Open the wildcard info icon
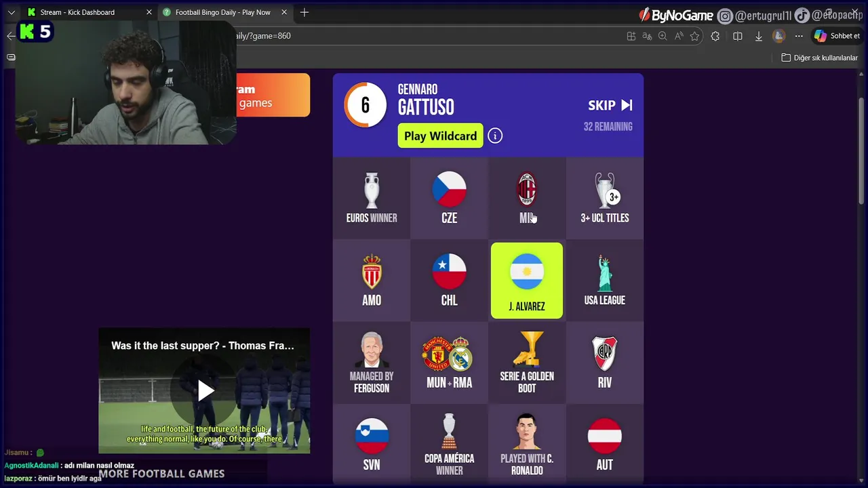This screenshot has width=868, height=488. point(495,136)
